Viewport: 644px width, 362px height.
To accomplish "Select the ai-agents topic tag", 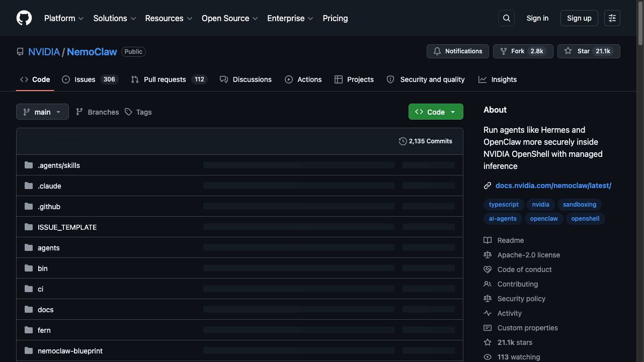I will 503,219.
